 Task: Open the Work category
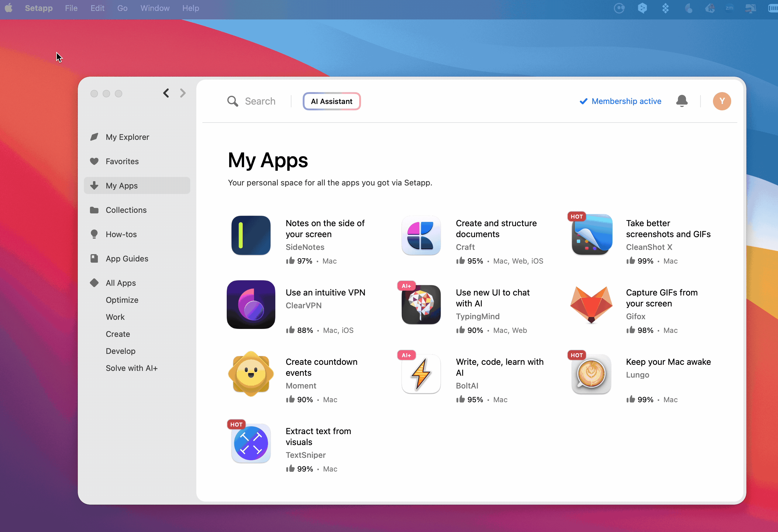coord(115,317)
